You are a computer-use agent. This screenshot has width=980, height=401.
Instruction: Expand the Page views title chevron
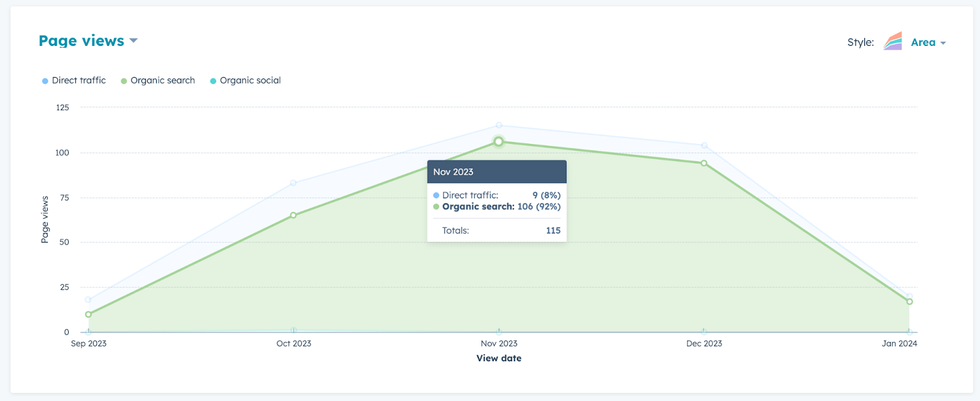(134, 42)
